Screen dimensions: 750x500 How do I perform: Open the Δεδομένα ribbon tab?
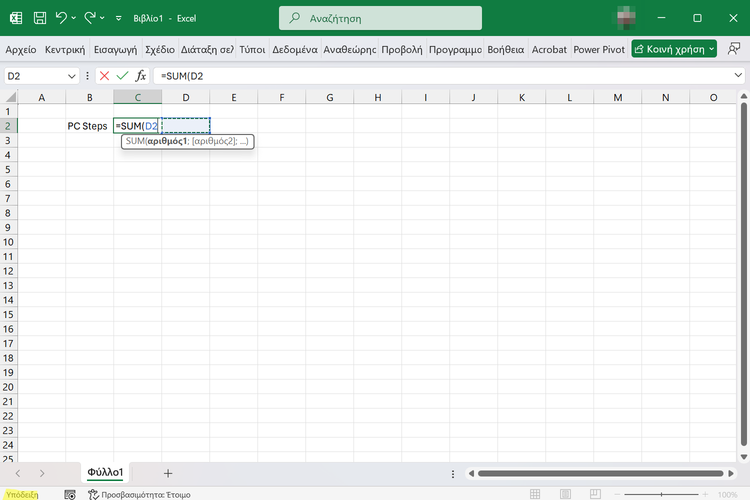click(x=295, y=49)
